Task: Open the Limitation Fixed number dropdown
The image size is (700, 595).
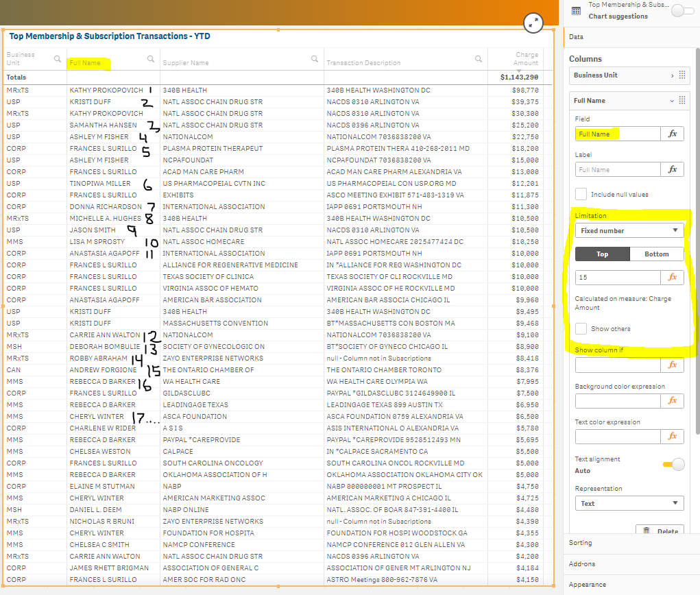Action: [629, 230]
